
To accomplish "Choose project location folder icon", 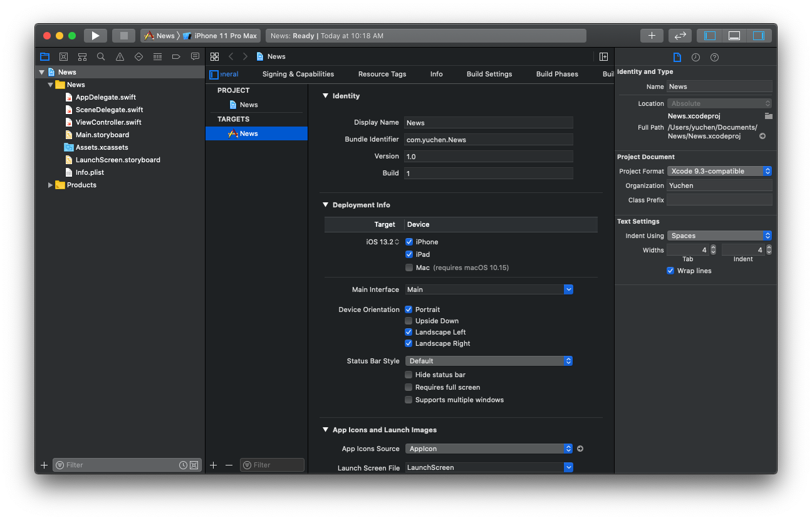I will coord(768,116).
